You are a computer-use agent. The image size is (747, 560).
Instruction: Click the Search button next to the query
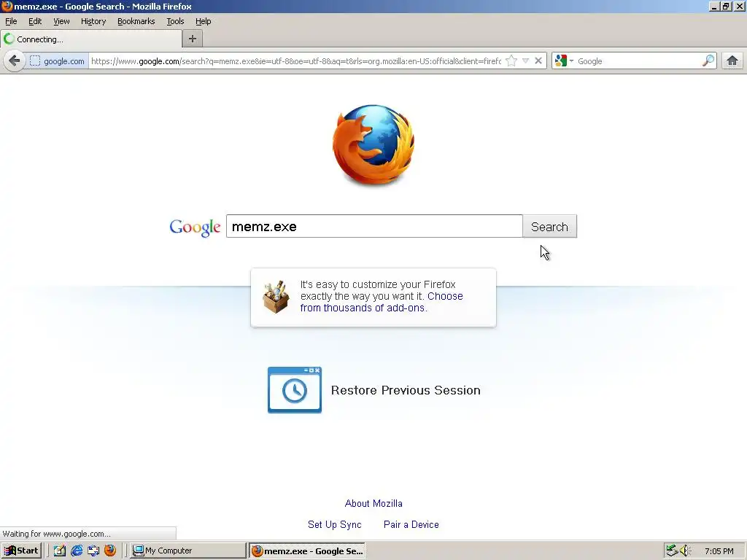tap(550, 227)
